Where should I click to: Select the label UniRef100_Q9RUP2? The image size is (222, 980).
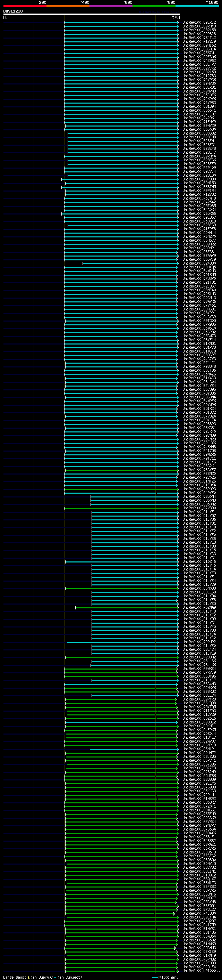[x=199, y=642]
